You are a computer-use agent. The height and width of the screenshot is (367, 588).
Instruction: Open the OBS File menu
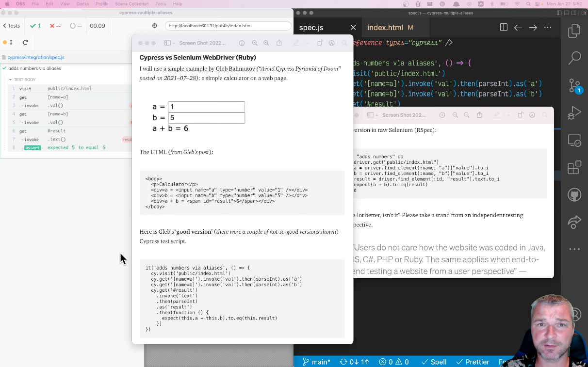(x=35, y=4)
